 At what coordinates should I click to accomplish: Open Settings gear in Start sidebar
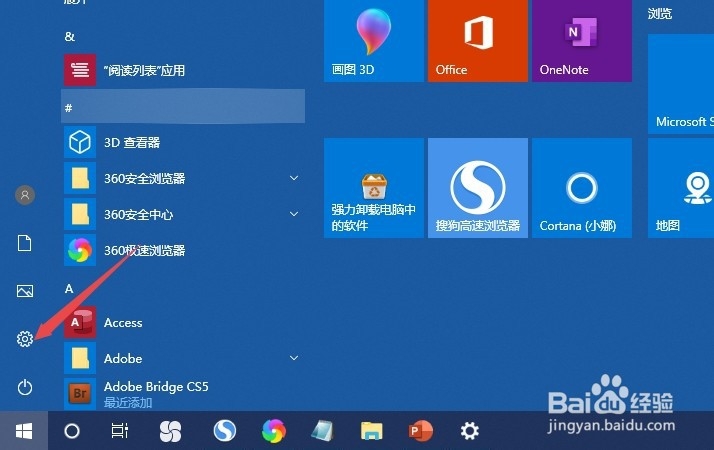click(25, 339)
